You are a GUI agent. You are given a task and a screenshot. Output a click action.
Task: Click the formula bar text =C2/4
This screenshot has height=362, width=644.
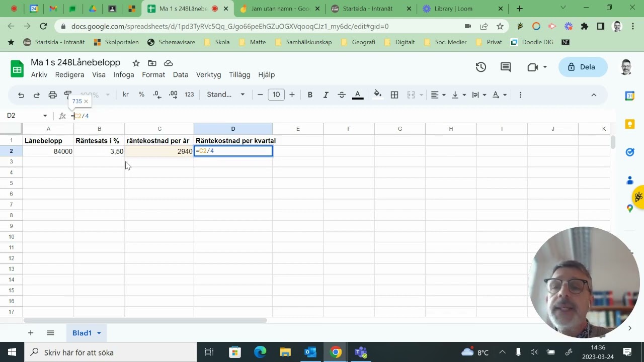(x=80, y=116)
